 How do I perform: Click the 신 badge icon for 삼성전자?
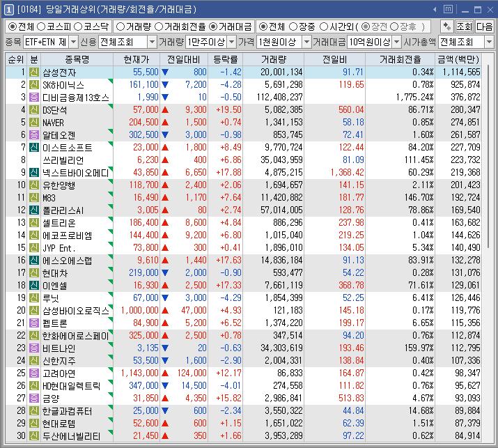(x=34, y=72)
